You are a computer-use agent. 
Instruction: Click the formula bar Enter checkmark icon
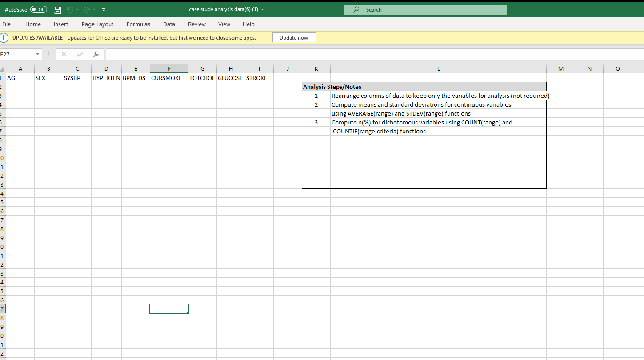[x=80, y=54]
